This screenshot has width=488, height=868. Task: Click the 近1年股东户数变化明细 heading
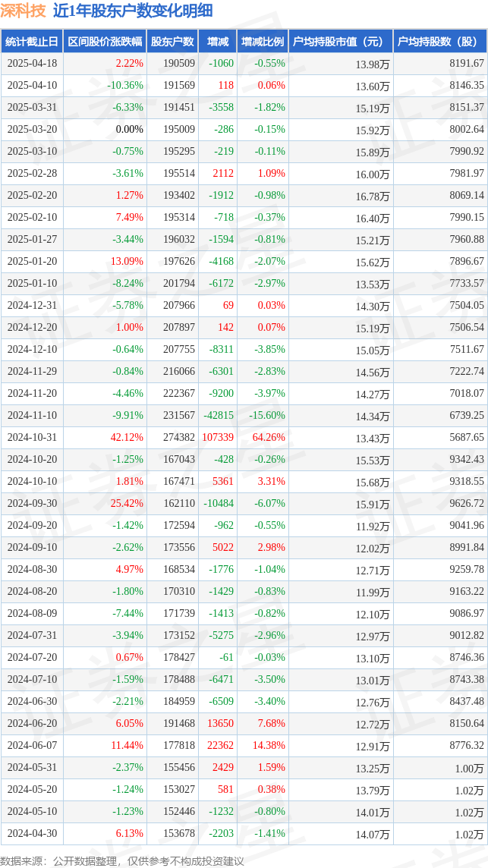tap(133, 11)
